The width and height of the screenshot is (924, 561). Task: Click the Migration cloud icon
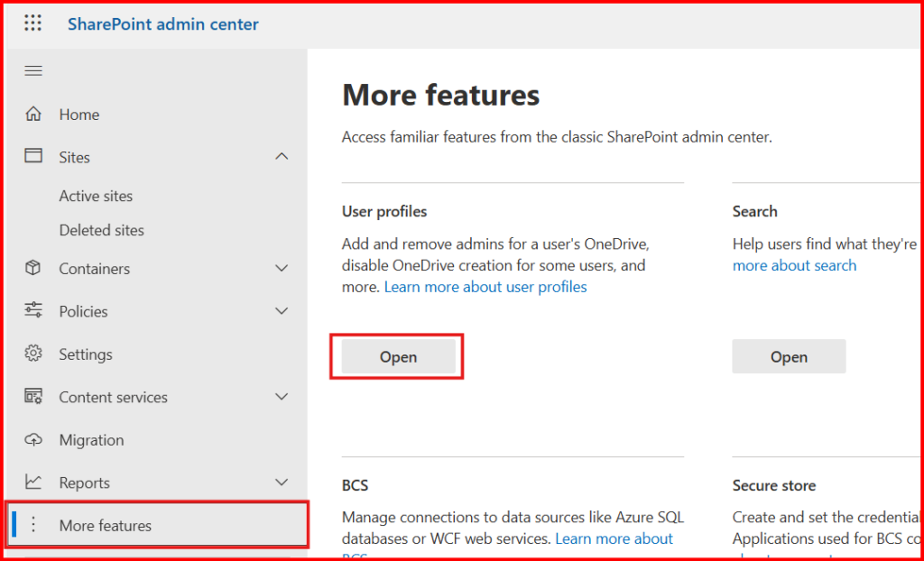tap(33, 439)
